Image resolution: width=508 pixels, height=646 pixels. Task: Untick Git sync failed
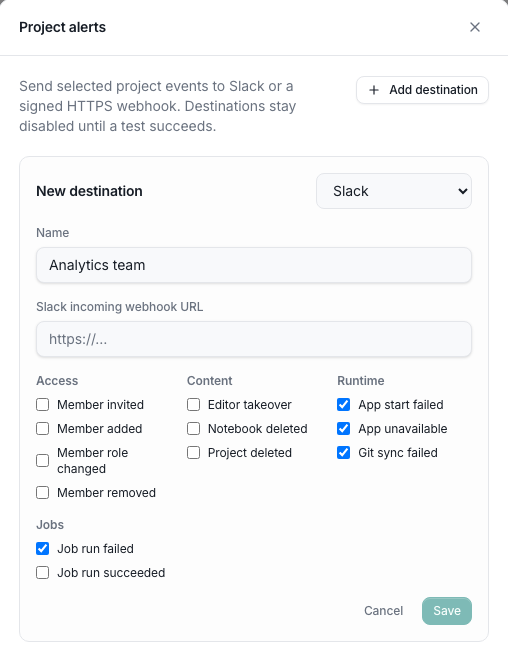pyautogui.click(x=344, y=452)
